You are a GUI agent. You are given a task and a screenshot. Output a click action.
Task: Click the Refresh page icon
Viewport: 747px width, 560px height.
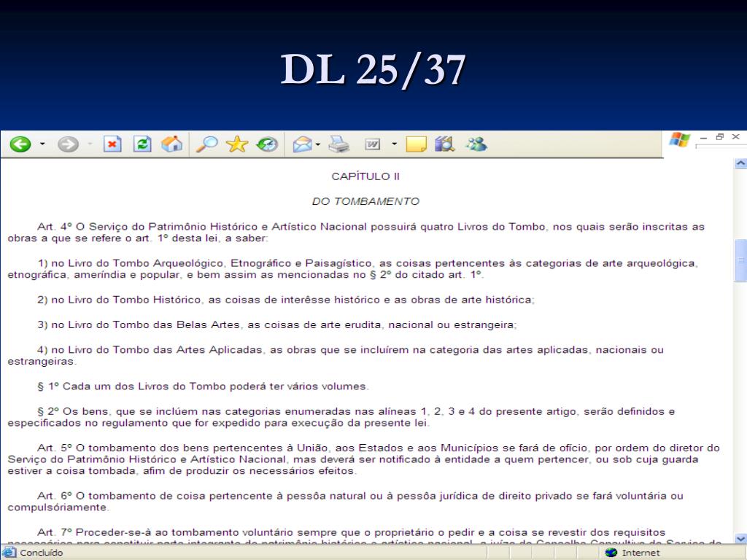[142, 144]
